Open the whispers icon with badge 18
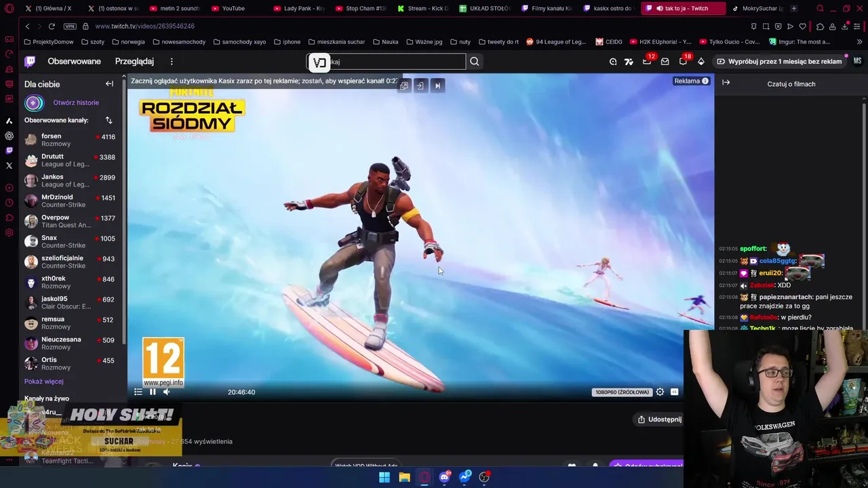The width and height of the screenshot is (868, 488). point(684,61)
